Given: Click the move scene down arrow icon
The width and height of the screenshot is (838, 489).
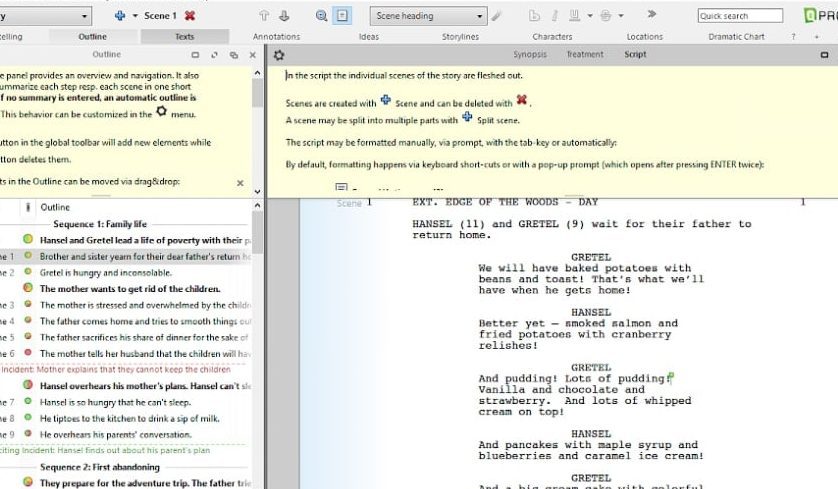Looking at the screenshot, I should [x=284, y=16].
